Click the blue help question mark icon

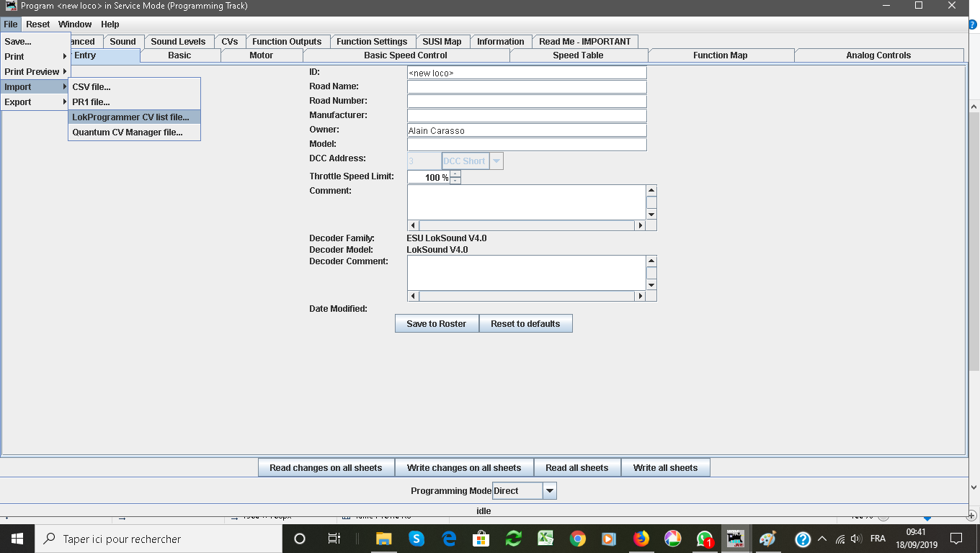[802, 539]
